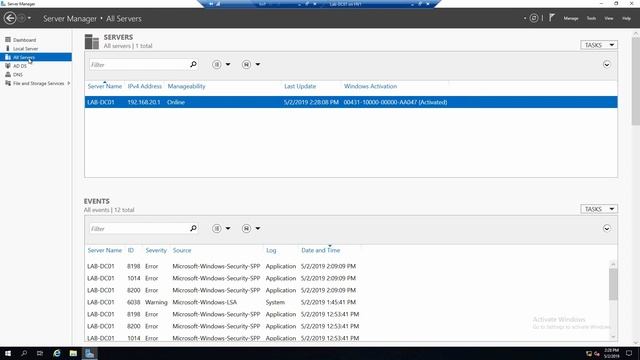Click the Servers filter search magnifier

193,64
